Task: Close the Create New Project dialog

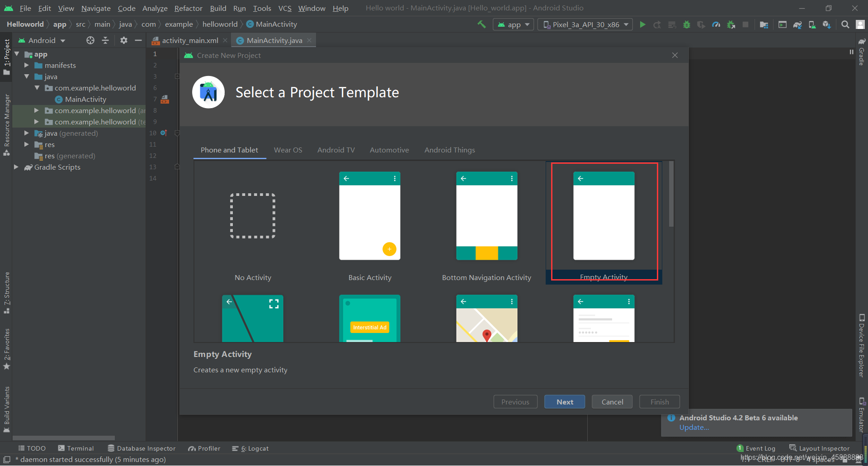Action: tap(675, 55)
